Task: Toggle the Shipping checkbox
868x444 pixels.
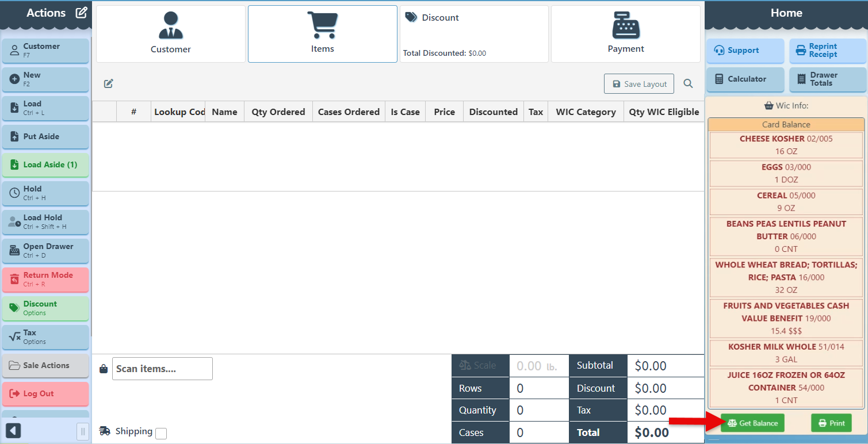Action: click(x=161, y=433)
